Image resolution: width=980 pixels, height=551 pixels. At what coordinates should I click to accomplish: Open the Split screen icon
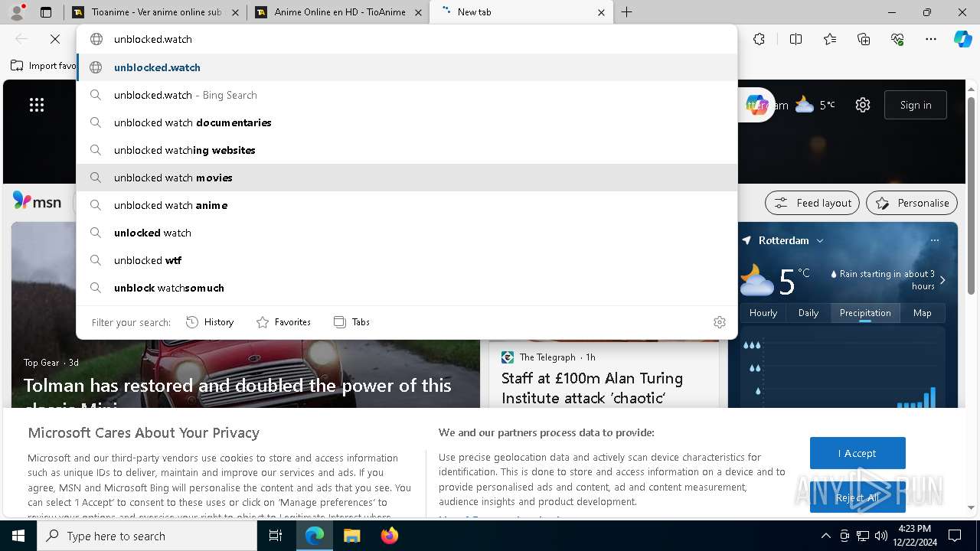coord(795,39)
